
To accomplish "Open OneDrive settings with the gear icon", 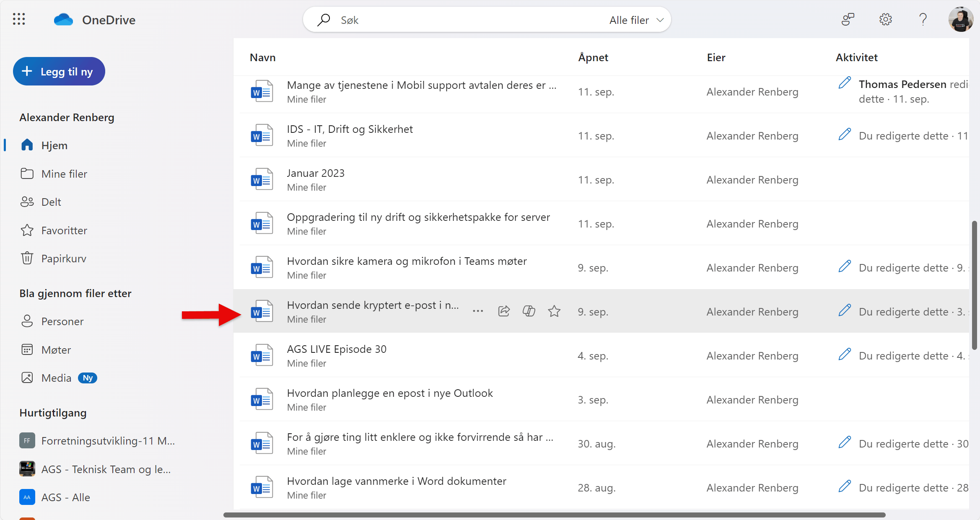I will click(x=886, y=19).
